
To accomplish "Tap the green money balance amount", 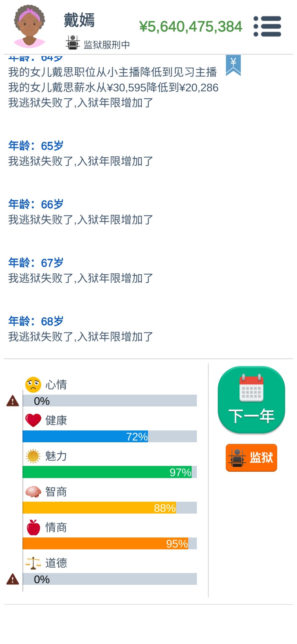I will (191, 27).
